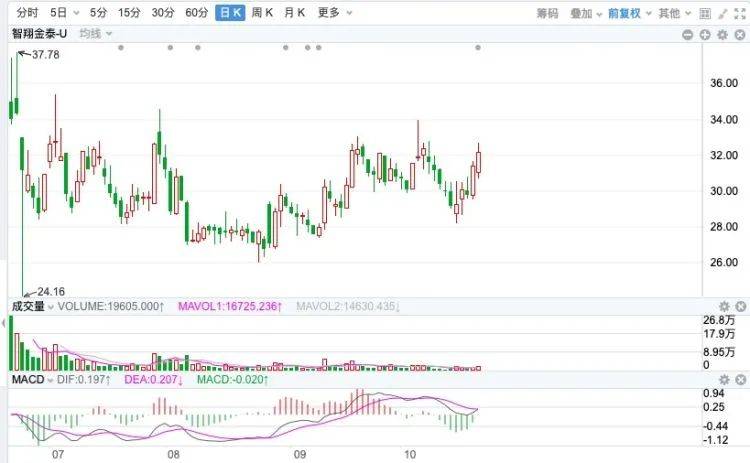Click the zoom in plus icon on main chart
Viewport: 750px width, 463px height.
click(705, 34)
